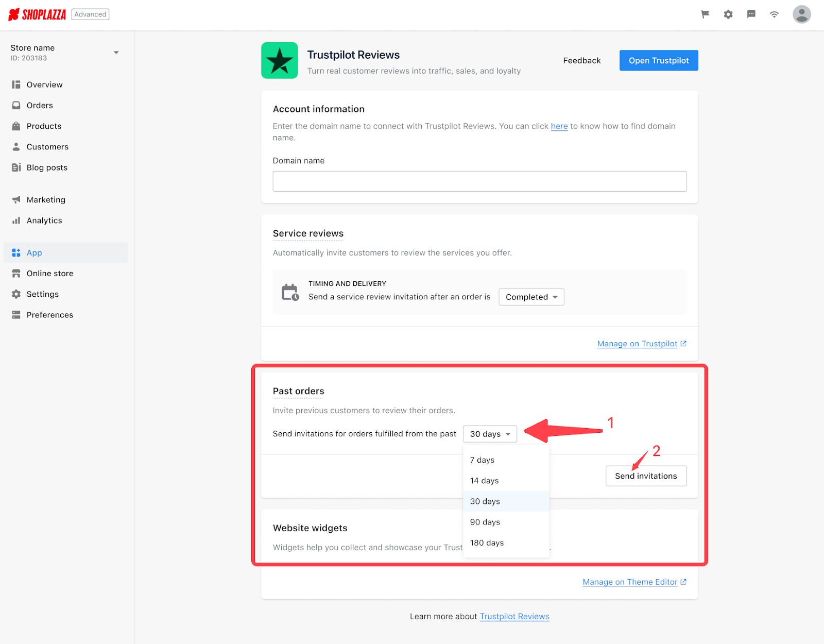Click the Overview sidebar icon
This screenshot has height=644, width=824.
pos(16,84)
